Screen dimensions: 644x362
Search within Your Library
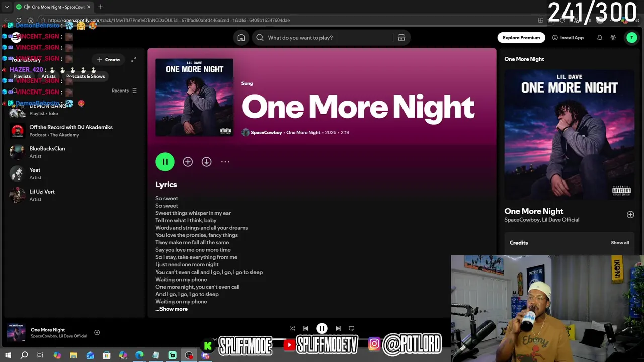[x=15, y=91]
